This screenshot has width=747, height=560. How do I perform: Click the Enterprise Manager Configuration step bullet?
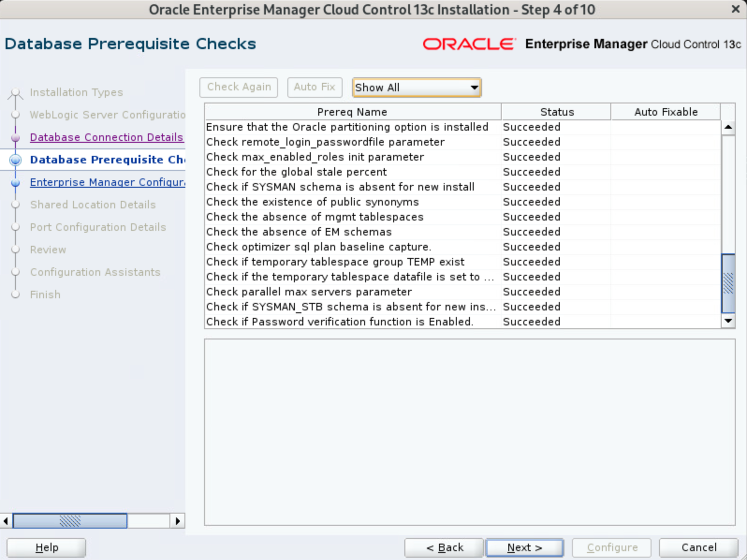click(x=15, y=183)
